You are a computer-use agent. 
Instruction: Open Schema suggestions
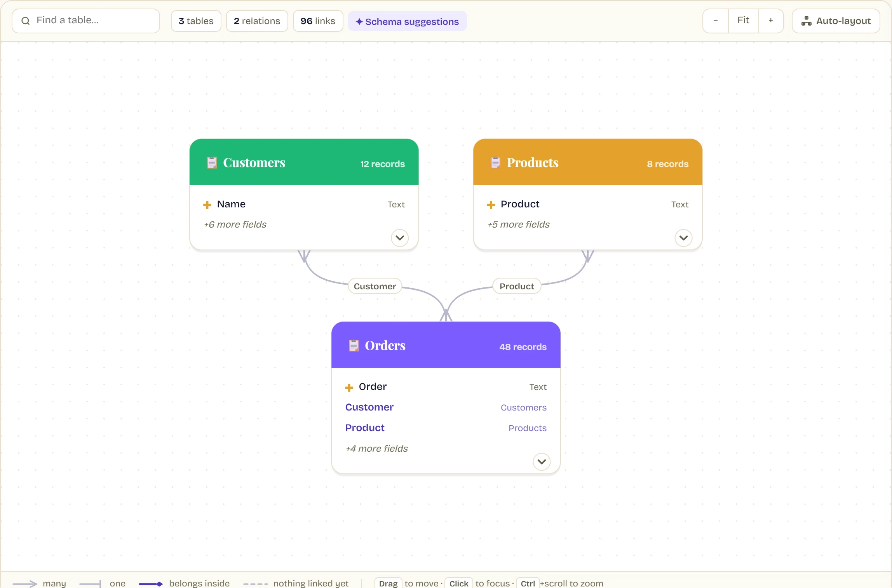(x=408, y=21)
